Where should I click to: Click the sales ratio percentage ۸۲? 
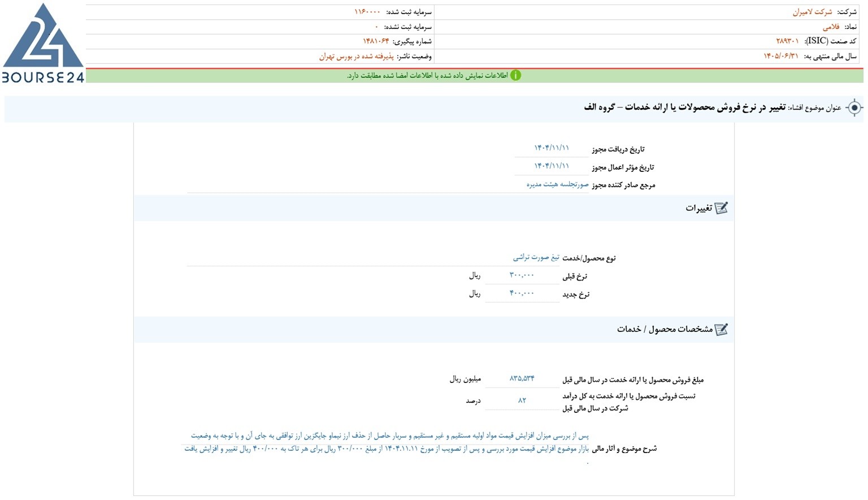tap(522, 400)
